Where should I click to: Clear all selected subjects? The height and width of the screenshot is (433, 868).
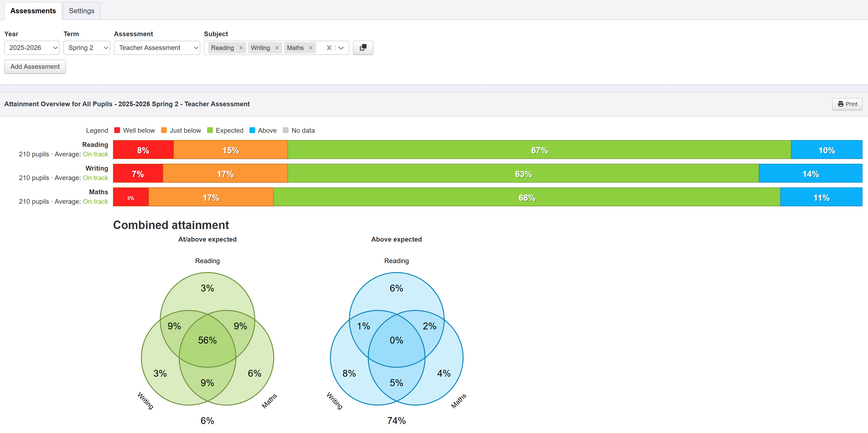pos(329,48)
